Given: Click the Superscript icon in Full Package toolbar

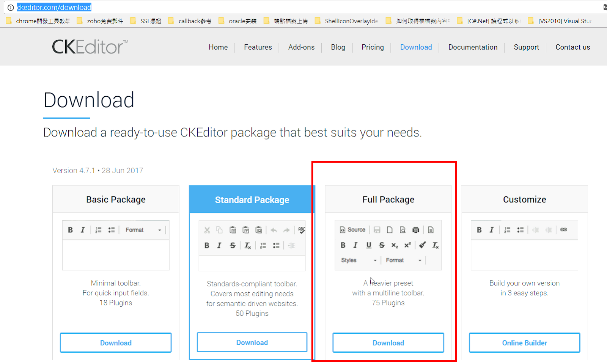Looking at the screenshot, I should coord(407,245).
